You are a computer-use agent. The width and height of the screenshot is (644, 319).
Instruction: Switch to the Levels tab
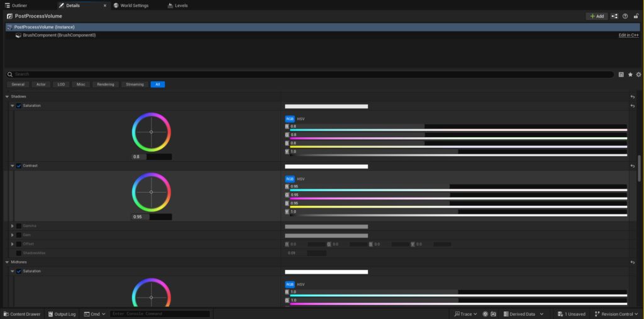178,5
